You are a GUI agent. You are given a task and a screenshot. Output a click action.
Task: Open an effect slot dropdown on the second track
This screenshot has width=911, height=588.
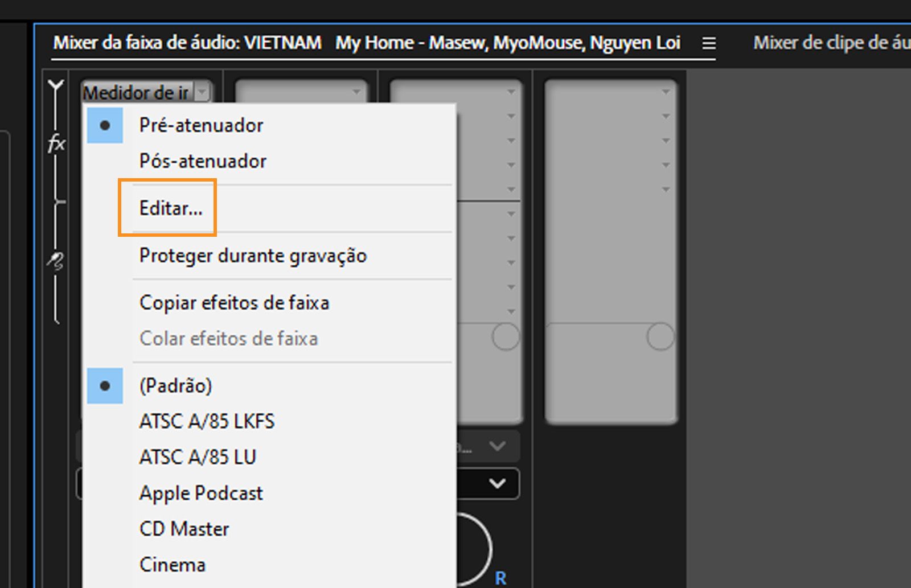(x=356, y=91)
